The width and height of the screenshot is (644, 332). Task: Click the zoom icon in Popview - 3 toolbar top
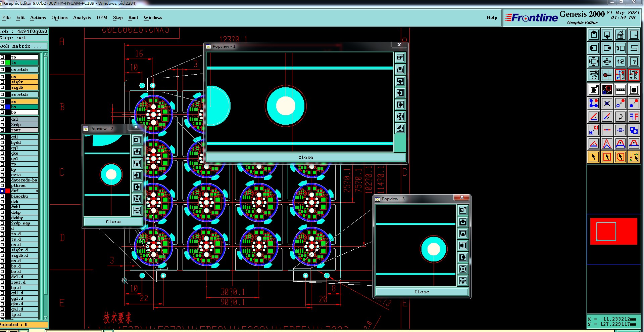click(x=463, y=210)
